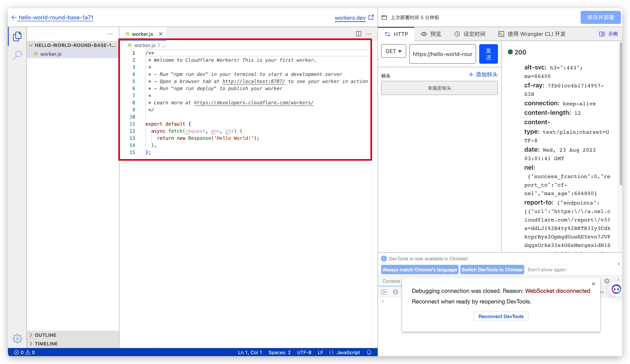Image resolution: width=630 pixels, height=364 pixels.
Task: Click the Spaces: 2 indentation status
Action: point(279,352)
